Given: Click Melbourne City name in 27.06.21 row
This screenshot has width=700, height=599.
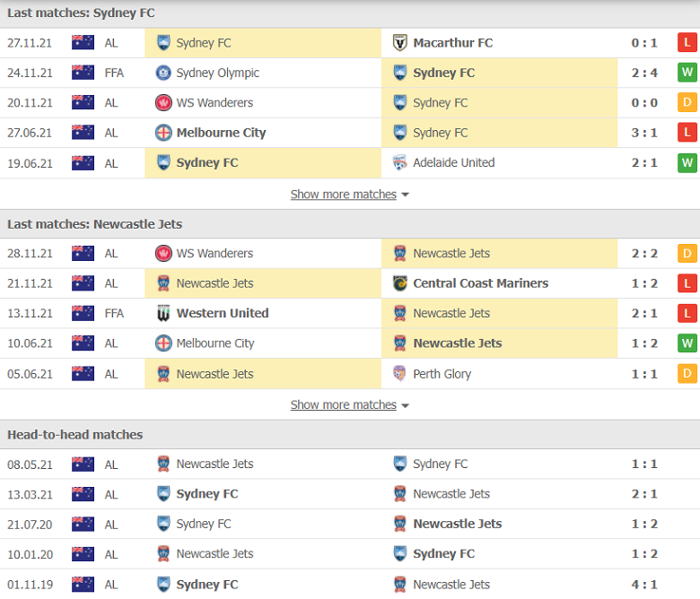Looking at the screenshot, I should click(221, 133).
